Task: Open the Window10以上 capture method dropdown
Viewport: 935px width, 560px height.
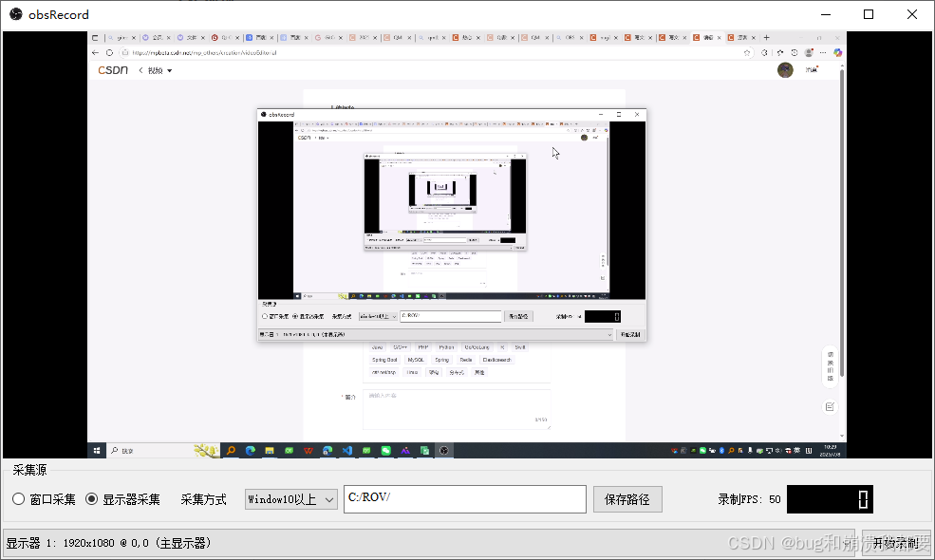Action: pos(291,499)
